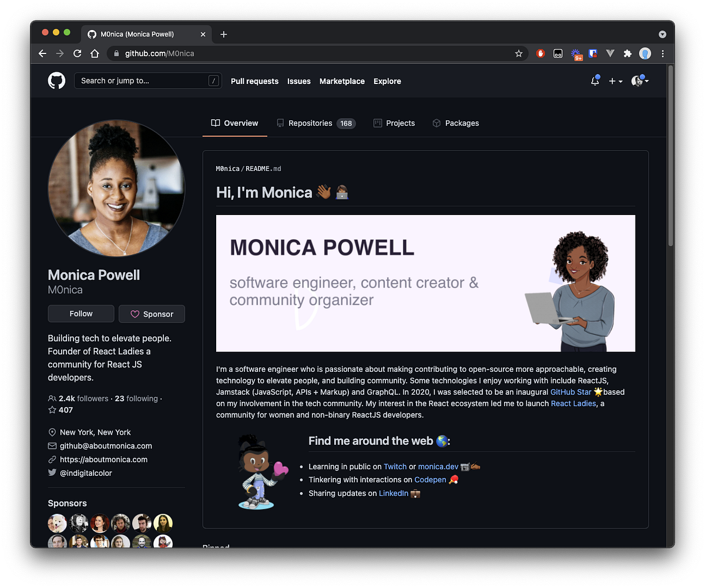This screenshot has width=705, height=588.
Task: Open https://aboutmonica.com link
Action: point(103,459)
